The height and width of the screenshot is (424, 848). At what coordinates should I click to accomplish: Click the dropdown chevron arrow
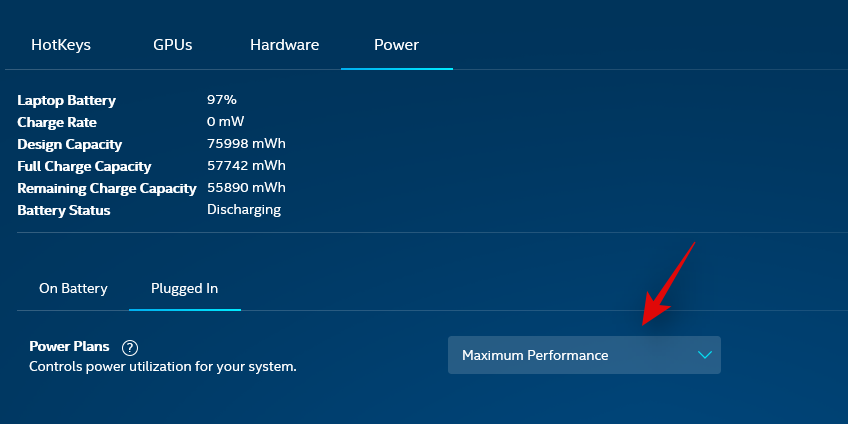[x=704, y=355]
